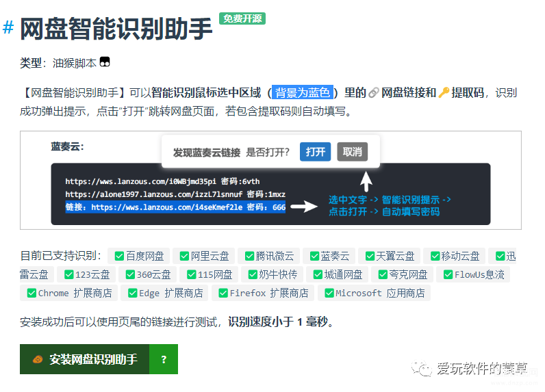Click the key icon before 提取码
Screen dimensions: 545x392
tap(444, 93)
